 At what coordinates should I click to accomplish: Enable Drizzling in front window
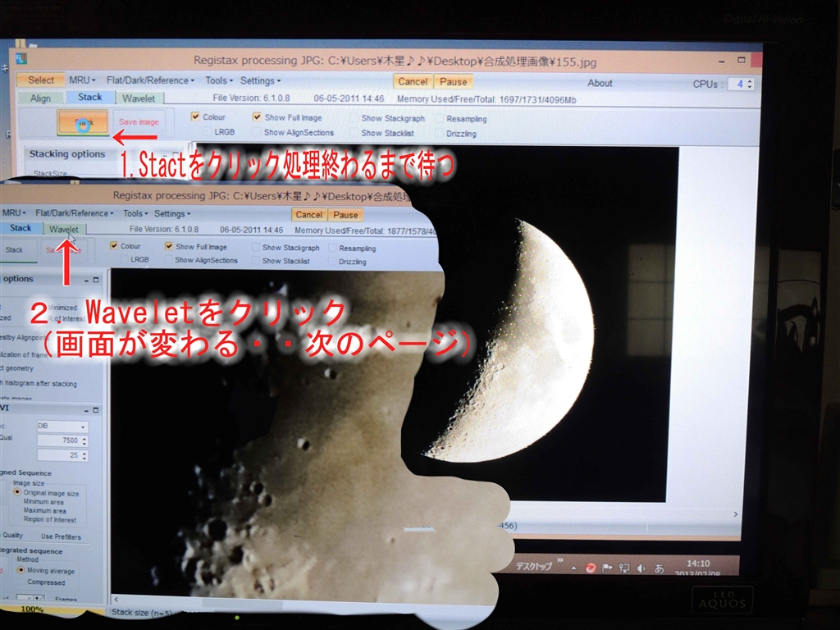click(332, 261)
